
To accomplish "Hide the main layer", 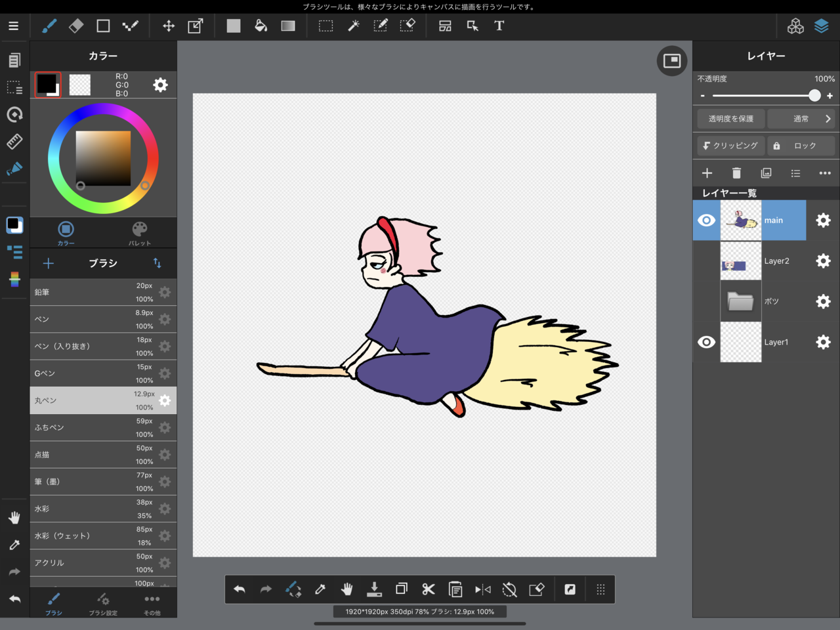I will point(706,220).
